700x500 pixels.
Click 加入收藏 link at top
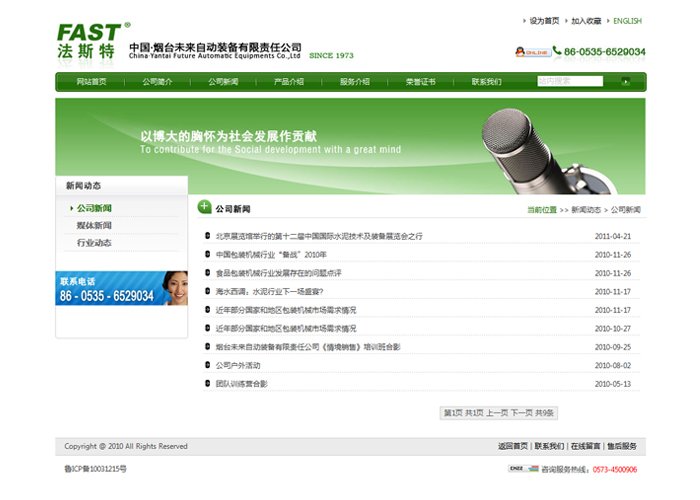[586, 21]
